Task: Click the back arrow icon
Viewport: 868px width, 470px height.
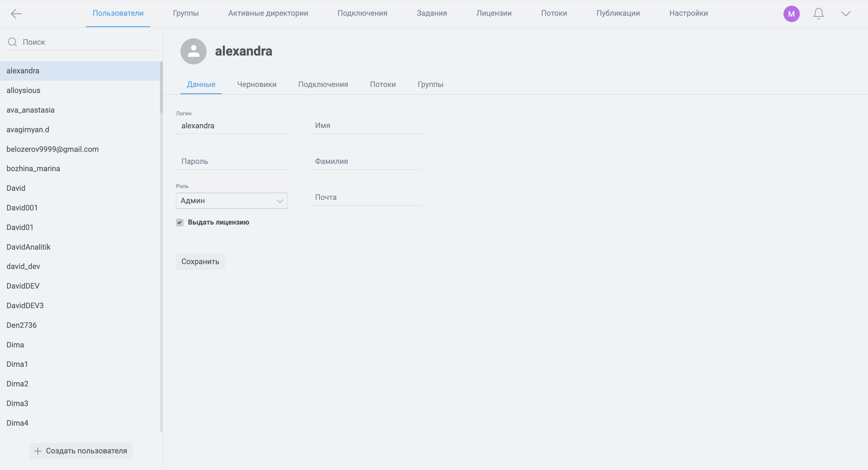Action: [x=16, y=14]
